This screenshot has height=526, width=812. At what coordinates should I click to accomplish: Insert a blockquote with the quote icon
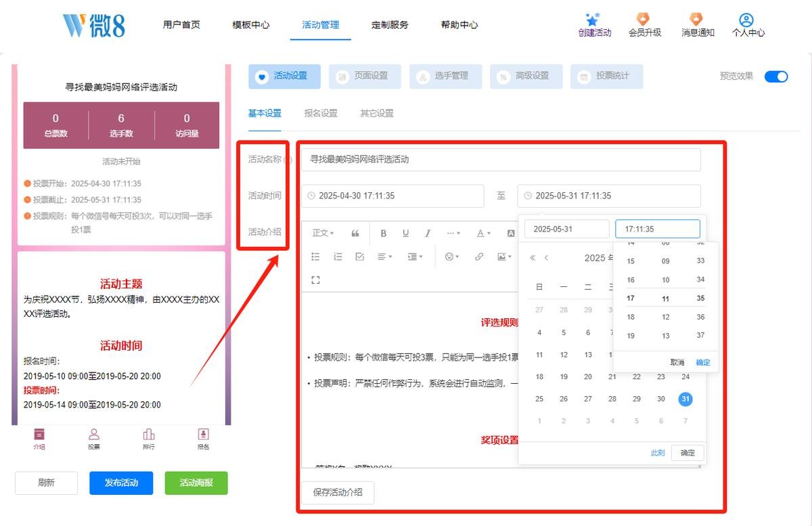pyautogui.click(x=355, y=234)
